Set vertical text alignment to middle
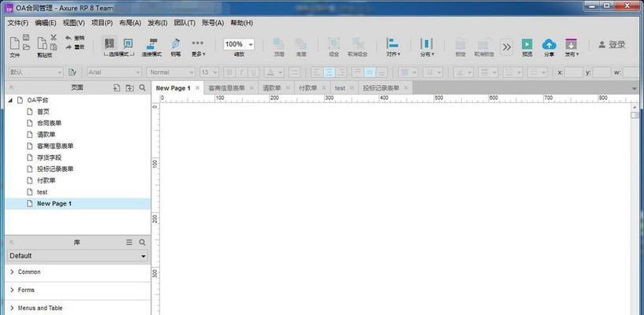This screenshot has height=315, width=644. 370,72
